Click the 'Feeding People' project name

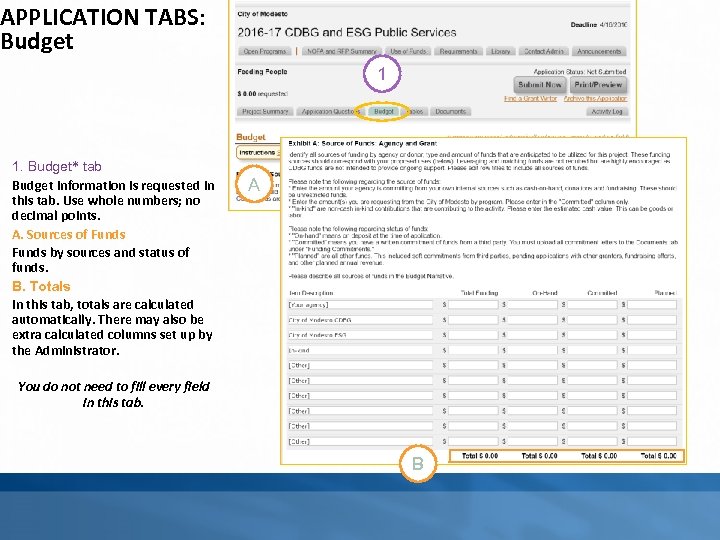(x=262, y=72)
